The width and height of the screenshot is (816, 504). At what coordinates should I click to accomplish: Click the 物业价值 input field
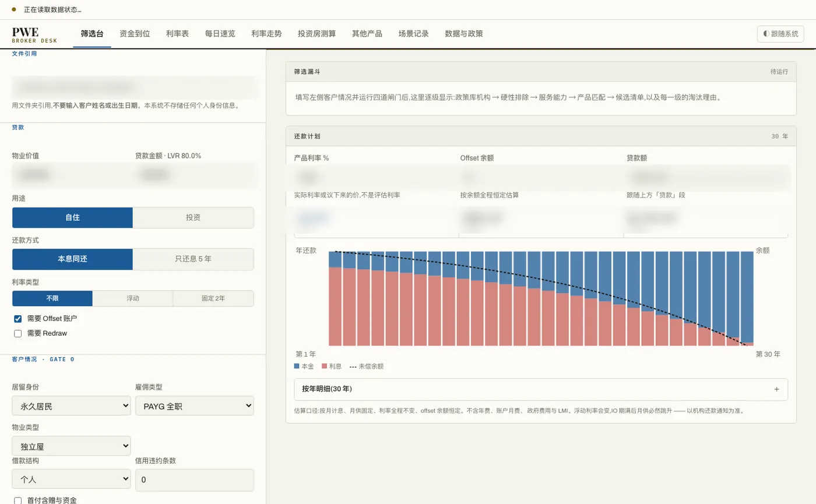pos(71,174)
